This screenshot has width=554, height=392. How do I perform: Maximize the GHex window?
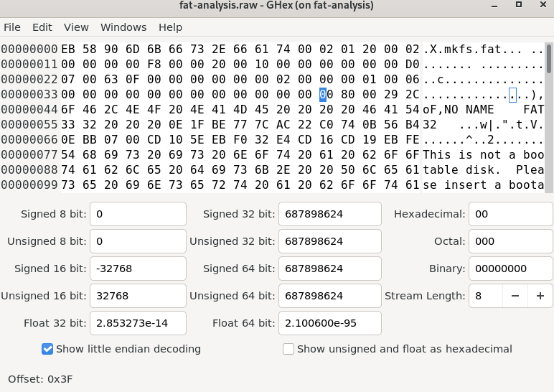click(x=519, y=5)
